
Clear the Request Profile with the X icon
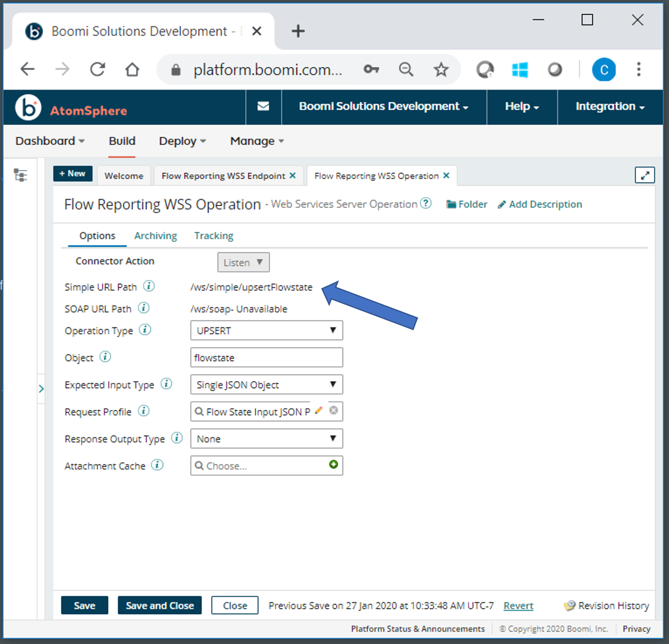333,410
